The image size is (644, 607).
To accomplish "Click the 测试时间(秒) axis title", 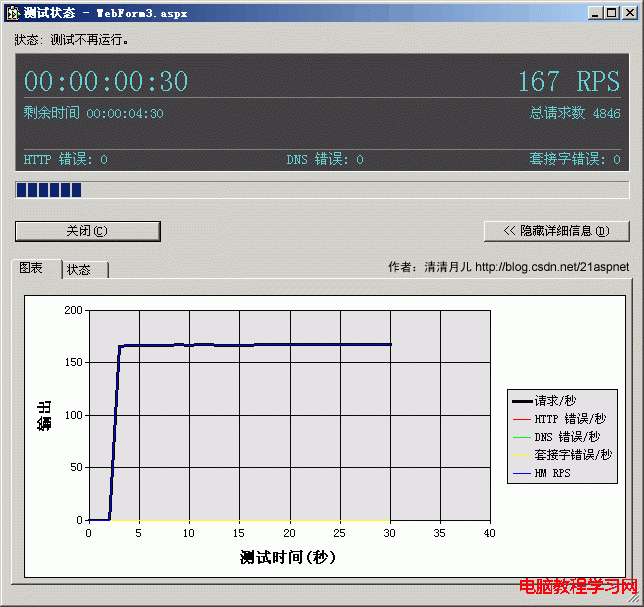I will tap(288, 557).
